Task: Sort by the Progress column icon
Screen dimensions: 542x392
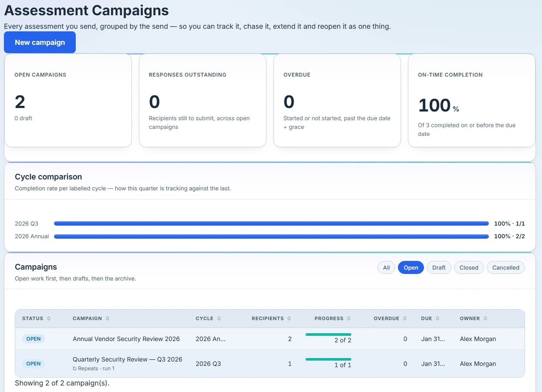Action: tap(349, 318)
